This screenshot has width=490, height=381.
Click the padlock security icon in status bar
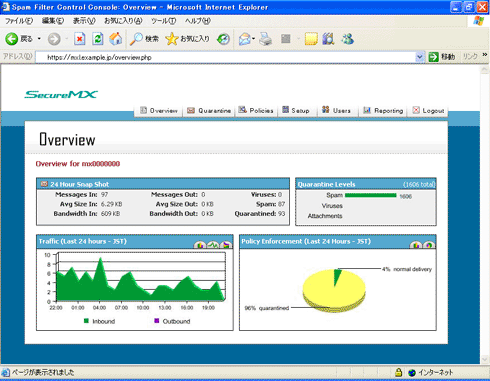398,372
